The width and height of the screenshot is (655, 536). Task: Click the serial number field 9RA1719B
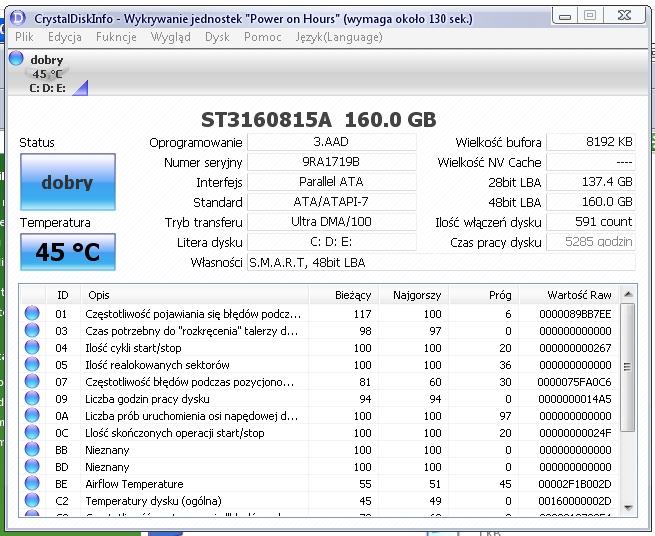point(332,162)
